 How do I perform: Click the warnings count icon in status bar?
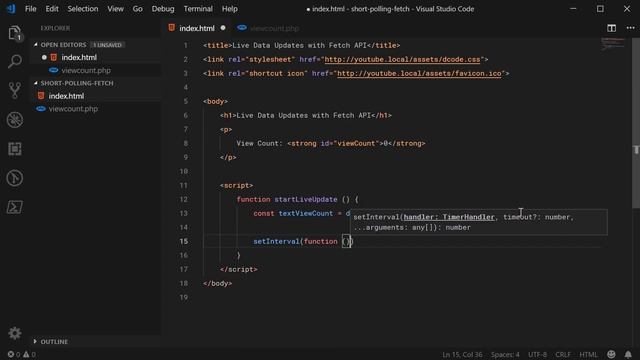tap(26, 354)
